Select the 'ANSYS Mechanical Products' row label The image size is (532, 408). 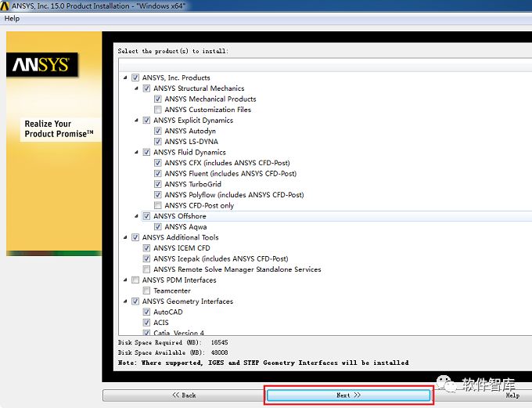(x=210, y=99)
